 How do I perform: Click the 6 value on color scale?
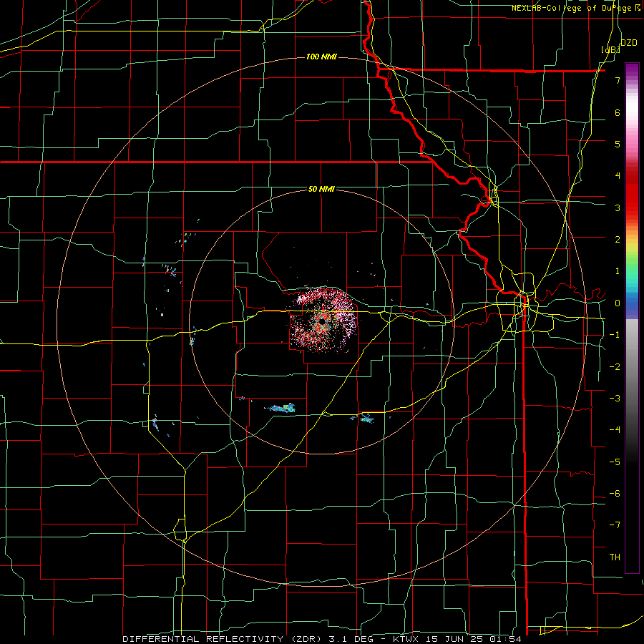coord(618,112)
